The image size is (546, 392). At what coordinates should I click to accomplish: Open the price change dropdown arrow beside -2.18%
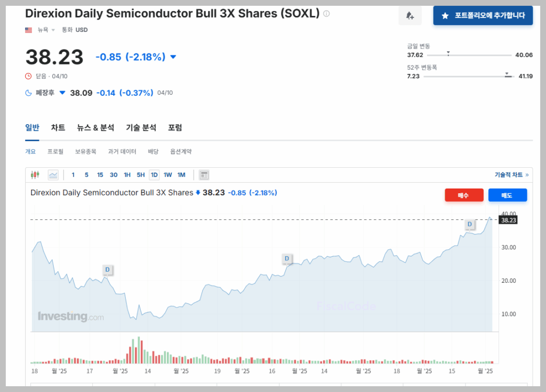tap(173, 56)
